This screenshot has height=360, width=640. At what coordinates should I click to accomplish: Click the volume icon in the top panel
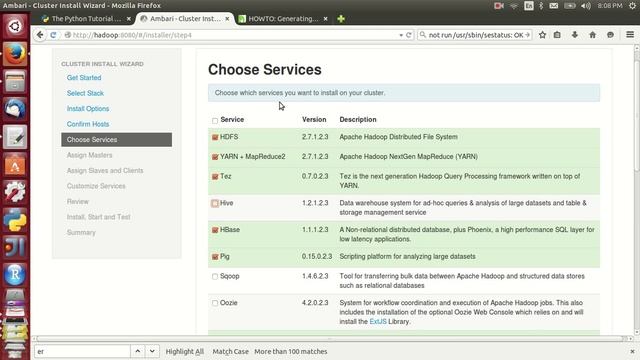[x=586, y=6]
